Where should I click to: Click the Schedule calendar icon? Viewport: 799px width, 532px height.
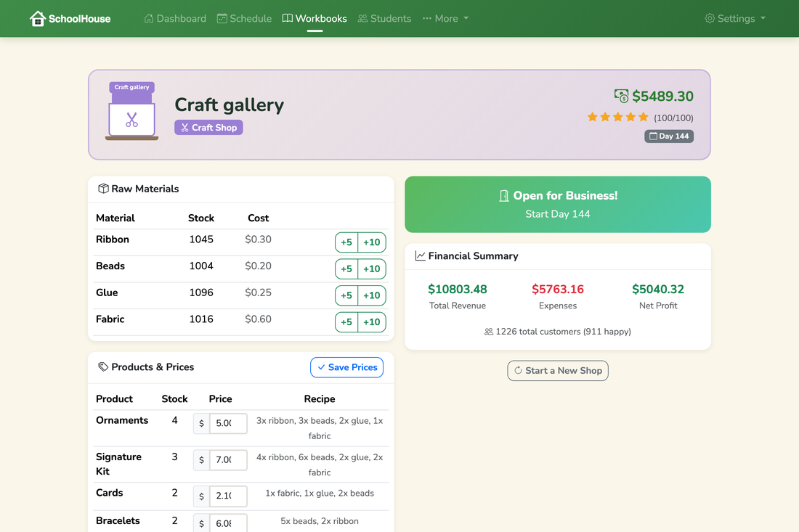[222, 18]
